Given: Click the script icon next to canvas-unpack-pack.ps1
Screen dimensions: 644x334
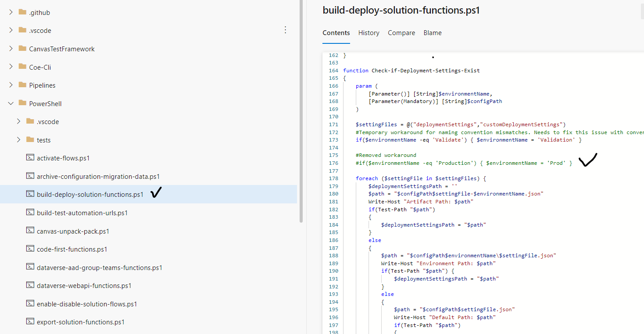Looking at the screenshot, I should pos(30,231).
